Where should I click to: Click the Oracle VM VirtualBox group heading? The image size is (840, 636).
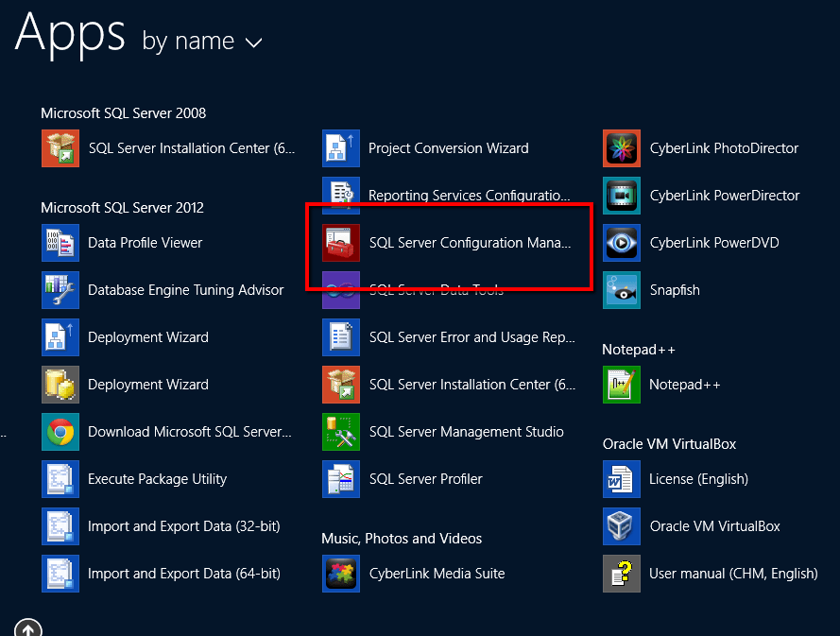[x=669, y=443]
